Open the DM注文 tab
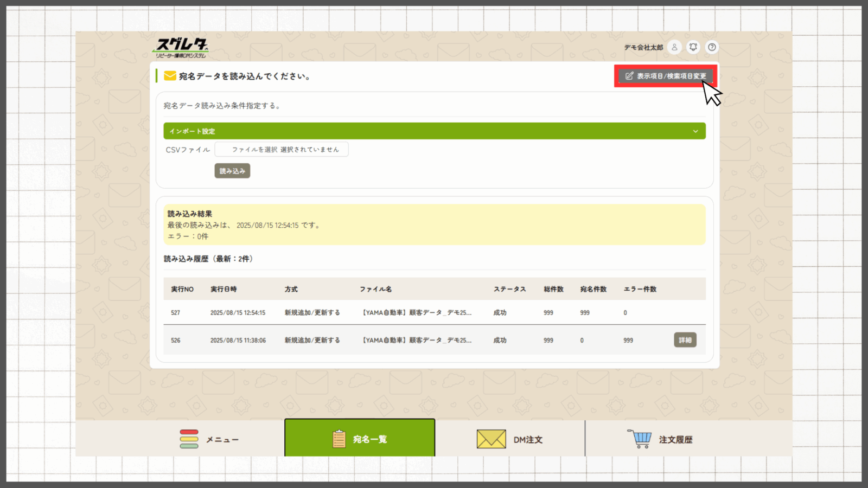 point(528,440)
